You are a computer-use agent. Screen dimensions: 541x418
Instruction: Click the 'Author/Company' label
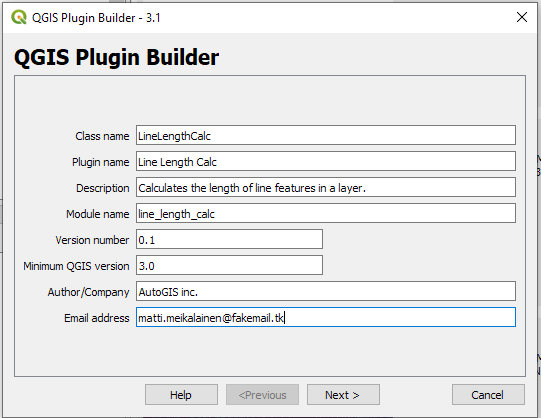click(88, 292)
